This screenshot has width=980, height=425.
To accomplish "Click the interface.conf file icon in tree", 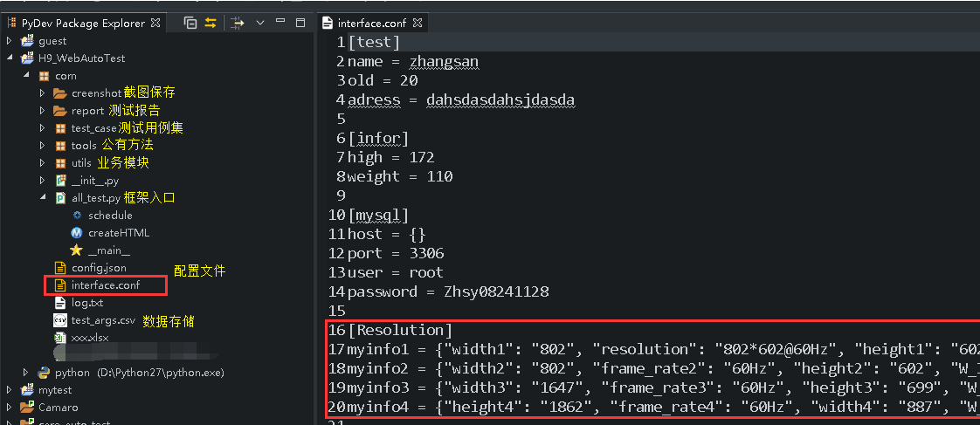I will point(60,285).
